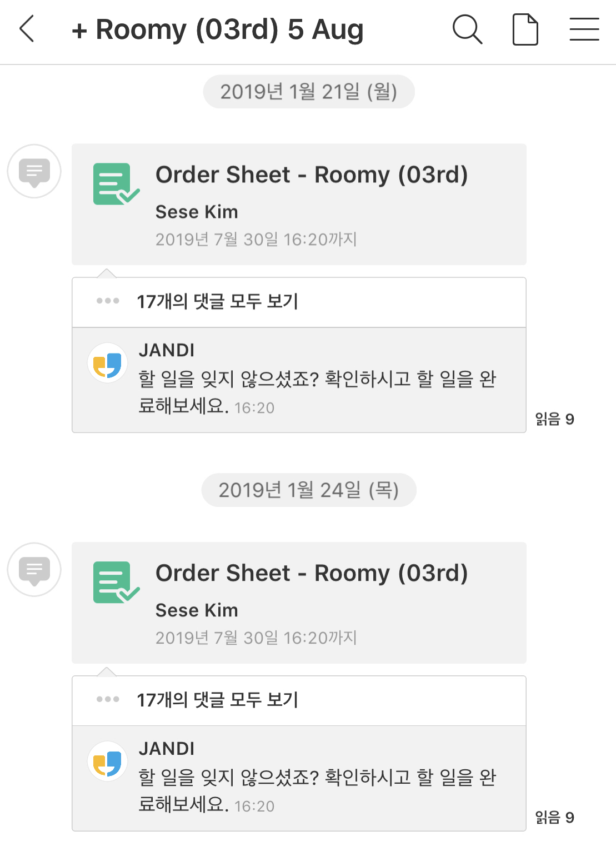
Task: Open the first 'Order Sheet - Roomy (03rd)' title
Action: click(312, 175)
